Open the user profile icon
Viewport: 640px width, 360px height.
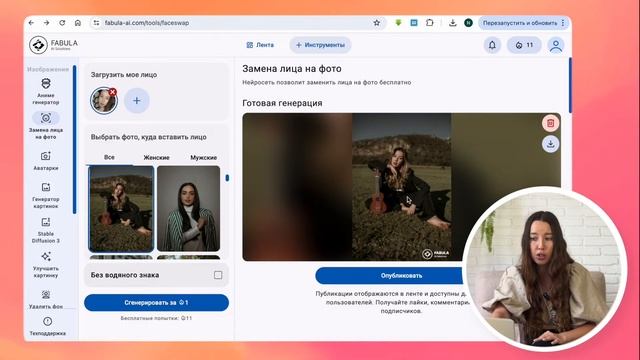(556, 45)
